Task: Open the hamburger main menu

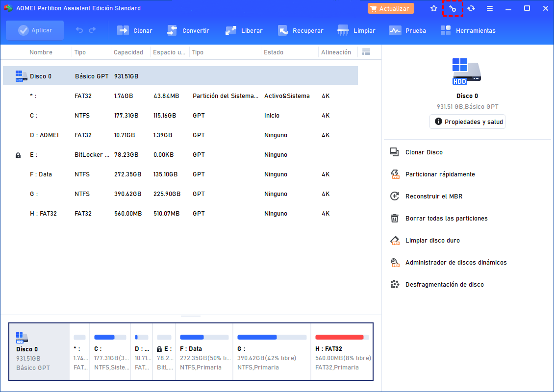Action: 490,8
